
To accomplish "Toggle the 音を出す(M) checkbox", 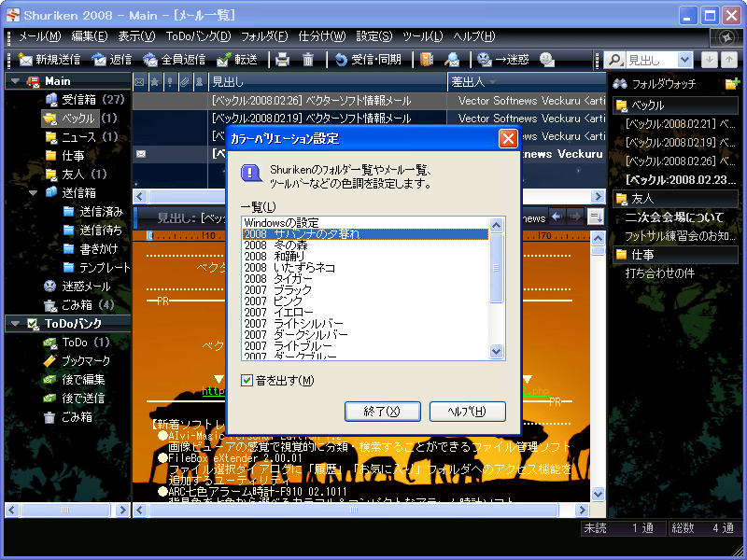I will 247,380.
